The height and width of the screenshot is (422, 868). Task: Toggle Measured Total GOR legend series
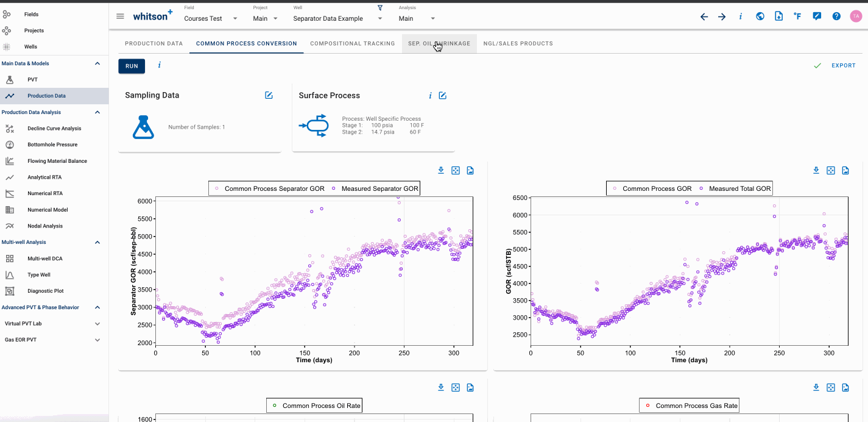(734, 188)
